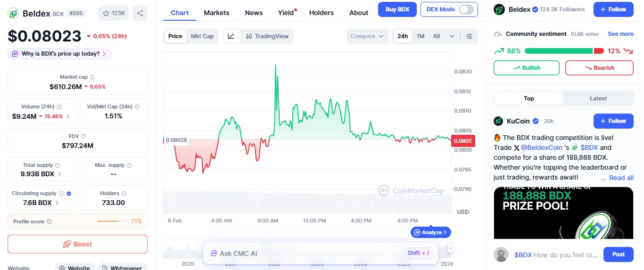Open the Compare dropdown
The image size is (644, 270).
pos(367,36)
